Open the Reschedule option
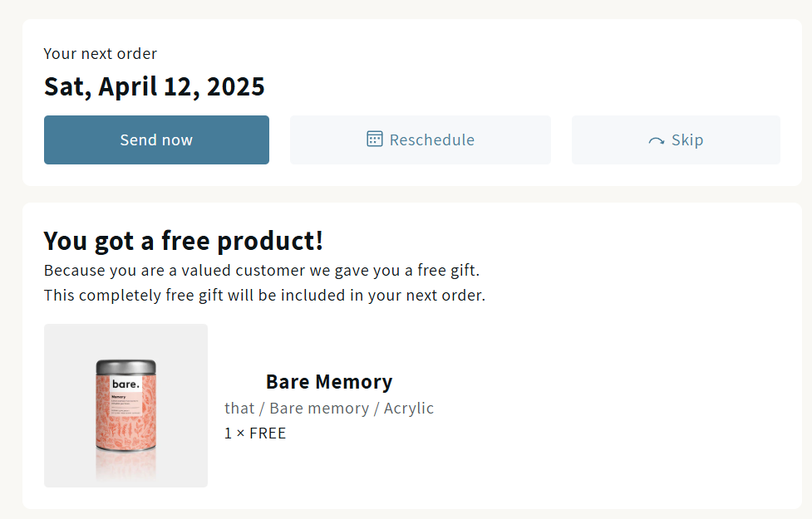This screenshot has width=812, height=519. click(420, 140)
